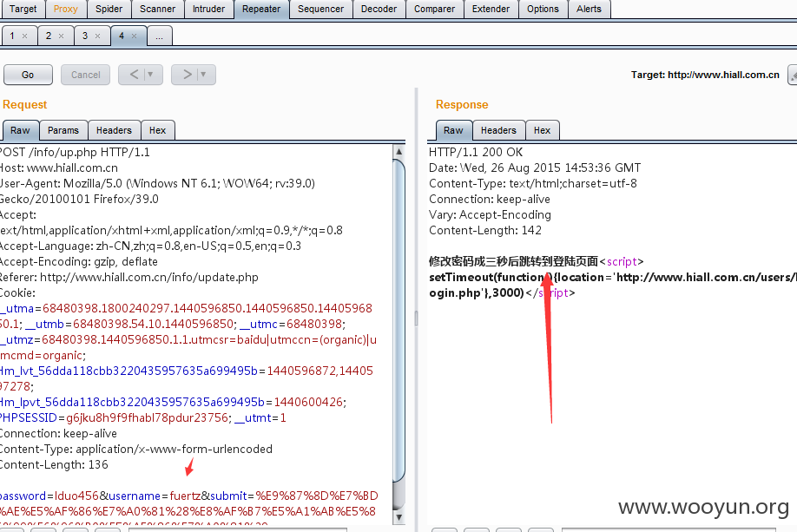Open the Comparer tab
This screenshot has width=797, height=532.
pyautogui.click(x=434, y=10)
